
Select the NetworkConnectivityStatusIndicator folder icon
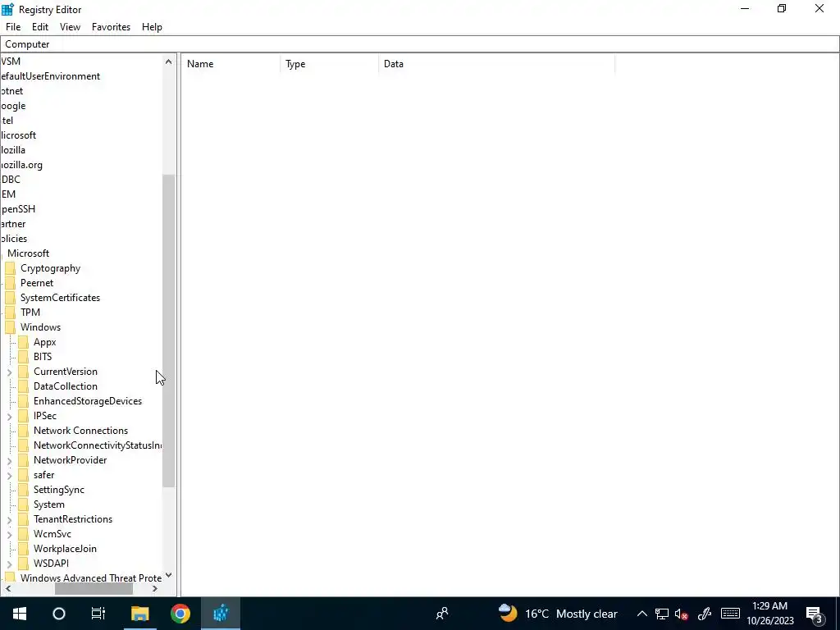coord(23,445)
